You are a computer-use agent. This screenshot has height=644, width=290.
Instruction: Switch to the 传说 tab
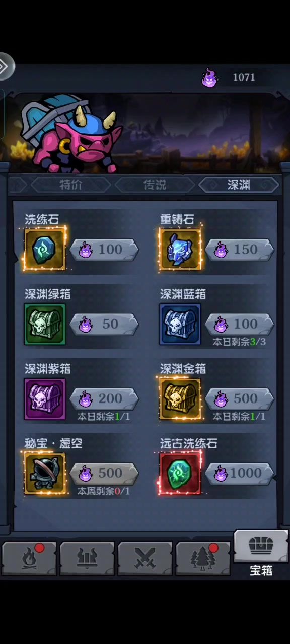pos(155,185)
